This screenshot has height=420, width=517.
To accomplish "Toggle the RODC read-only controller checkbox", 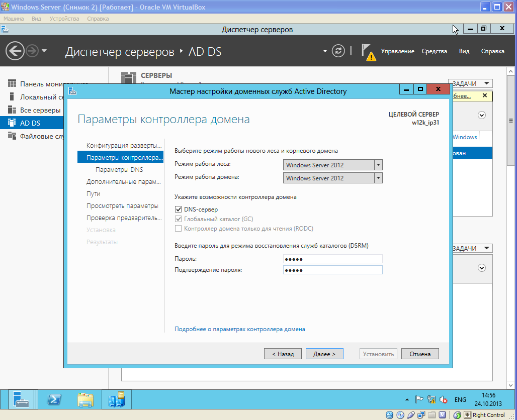I will [x=178, y=228].
